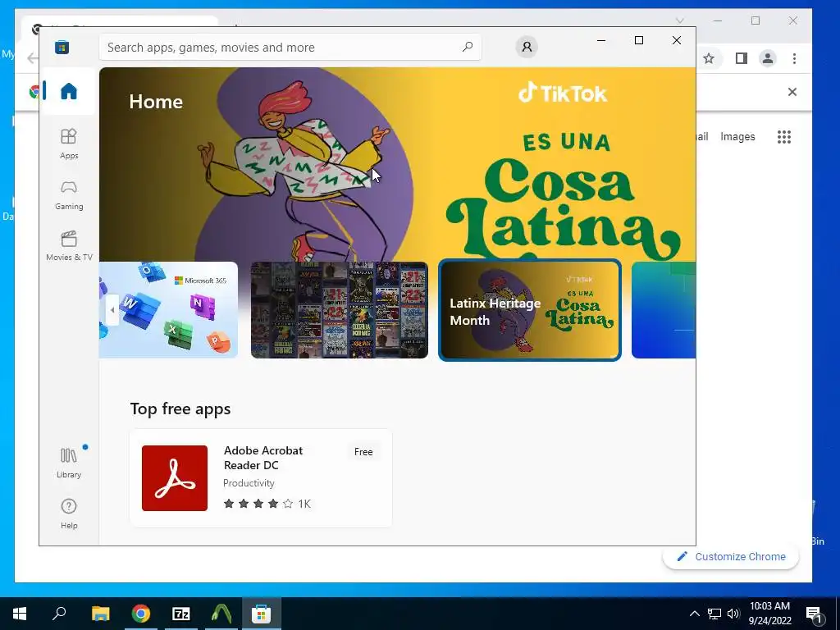840x630 pixels.
Task: Click the Images link in Chrome
Action: pos(737,137)
